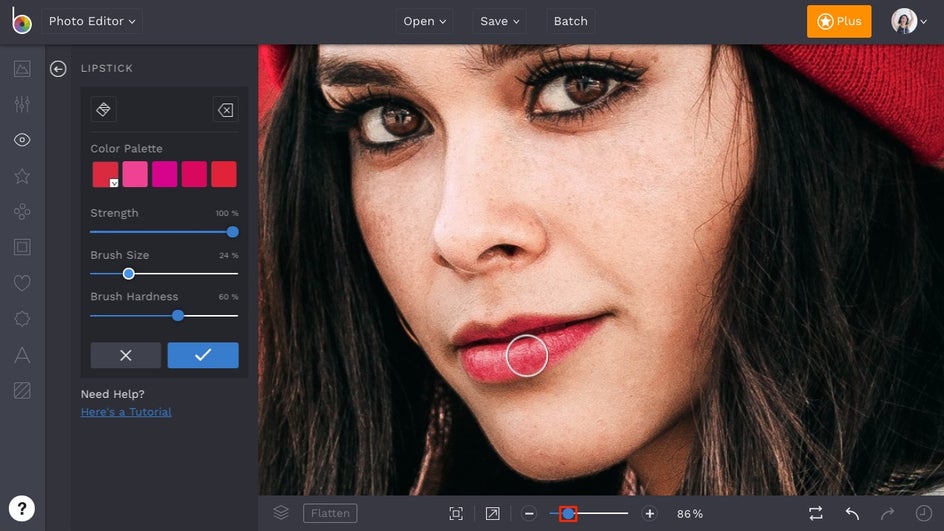Open the Image Manager sidebar icon
This screenshot has width=944, height=531.
[22, 69]
